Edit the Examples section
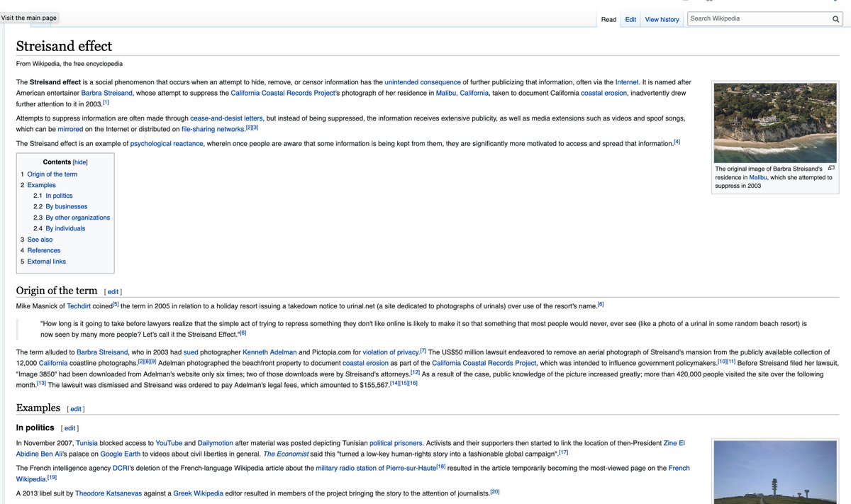 (x=75, y=409)
